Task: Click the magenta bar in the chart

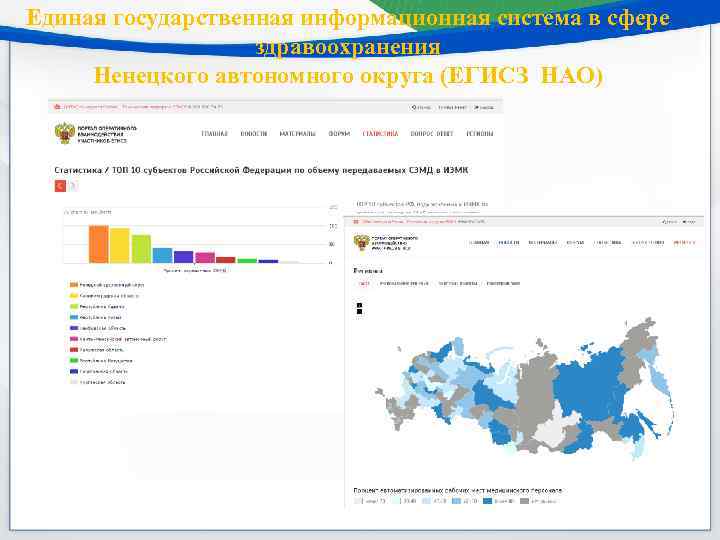Action: (x=205, y=258)
